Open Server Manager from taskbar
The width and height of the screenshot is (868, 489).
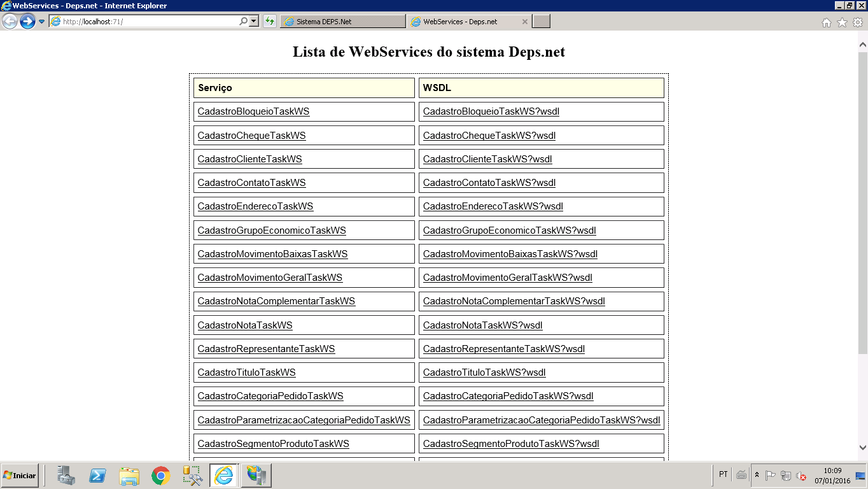[x=66, y=476]
